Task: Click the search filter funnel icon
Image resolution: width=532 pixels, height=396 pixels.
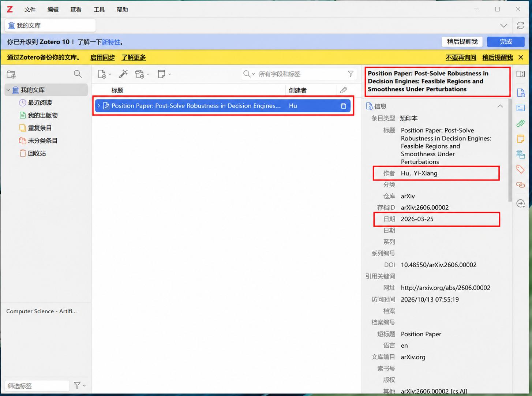Action: [x=351, y=74]
